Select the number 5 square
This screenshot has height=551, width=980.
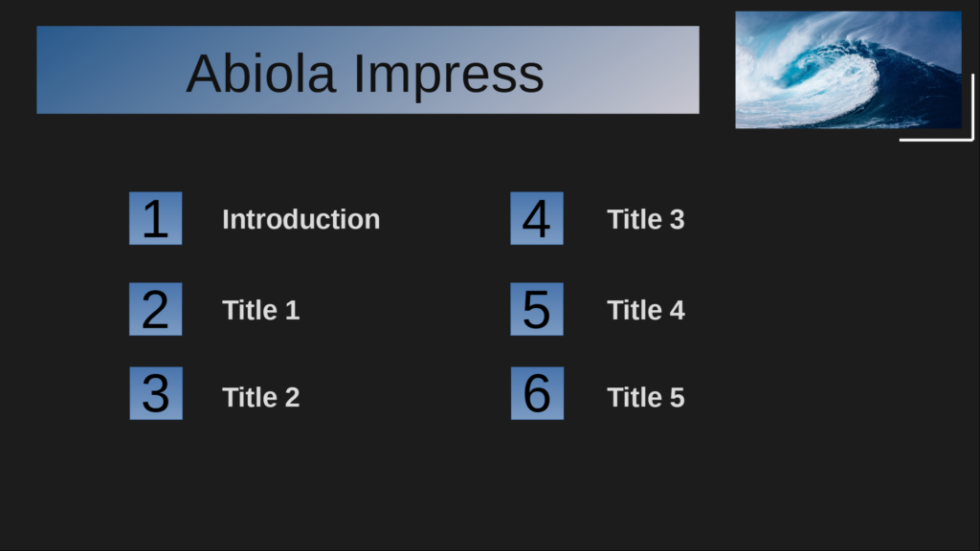point(536,309)
